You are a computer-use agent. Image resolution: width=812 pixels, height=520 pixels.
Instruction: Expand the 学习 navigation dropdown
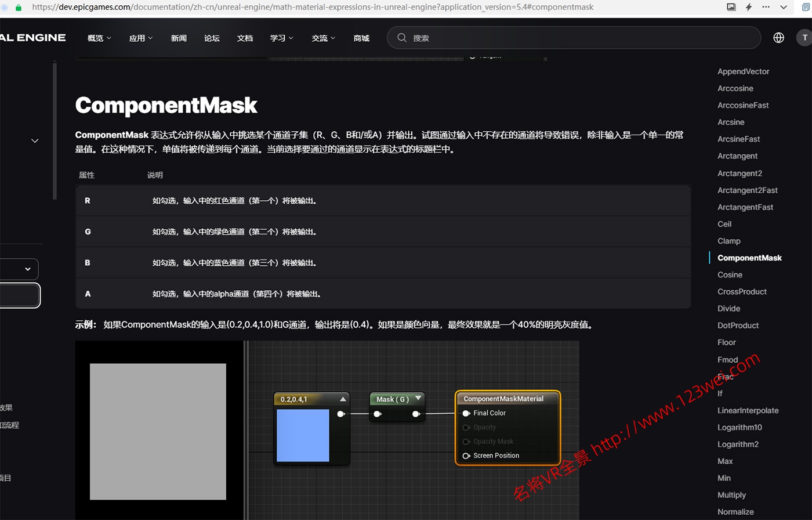(281, 38)
